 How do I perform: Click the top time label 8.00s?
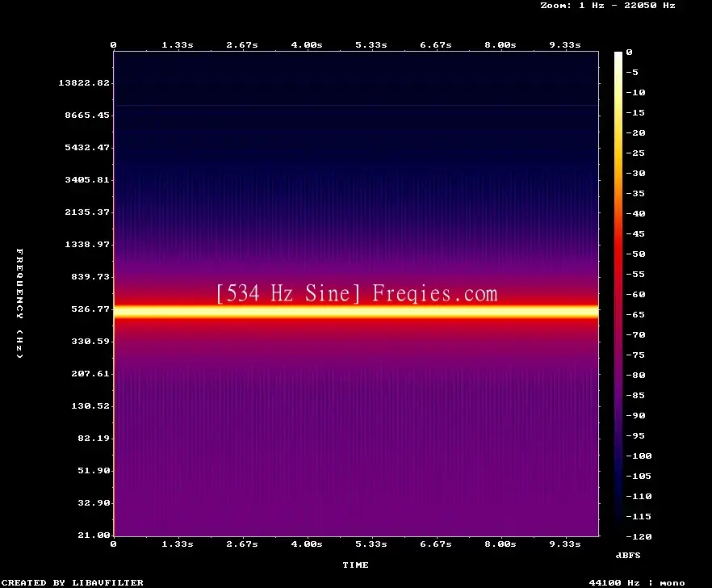500,45
